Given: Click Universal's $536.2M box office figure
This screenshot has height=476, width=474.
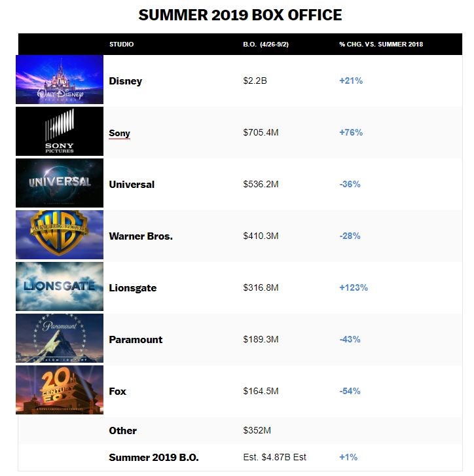Looking at the screenshot, I should [261, 185].
